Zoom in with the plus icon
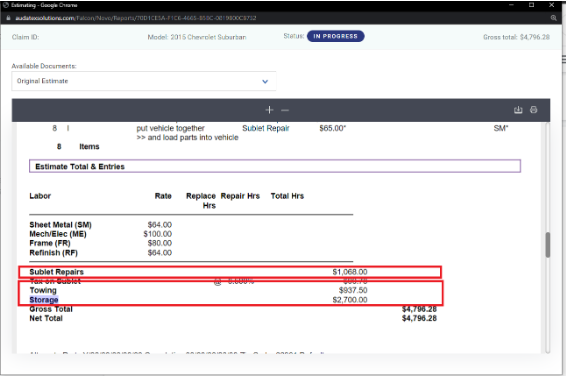This screenshot has width=566, height=376. pos(269,110)
